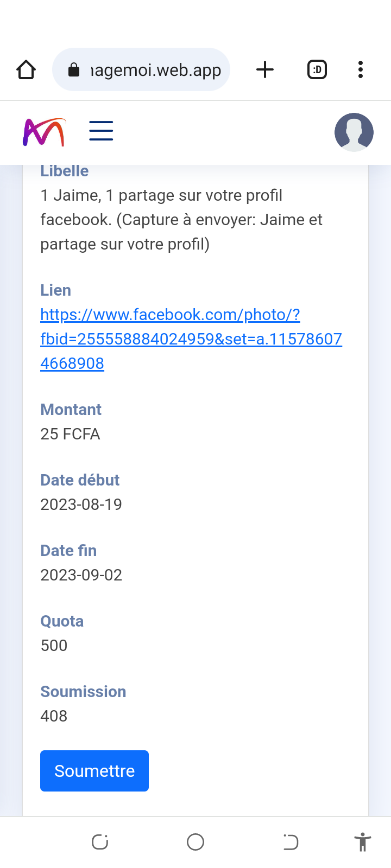Click the padlock site security icon
This screenshot has width=391, height=868.
(74, 70)
